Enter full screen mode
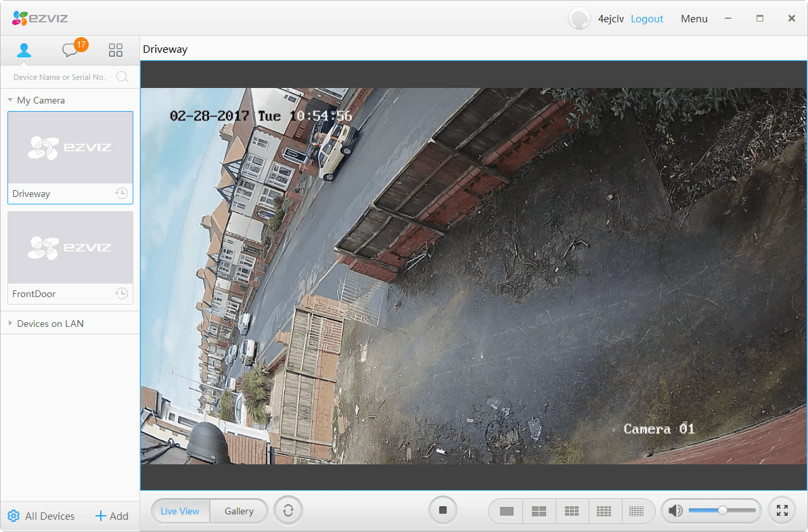 [x=782, y=511]
